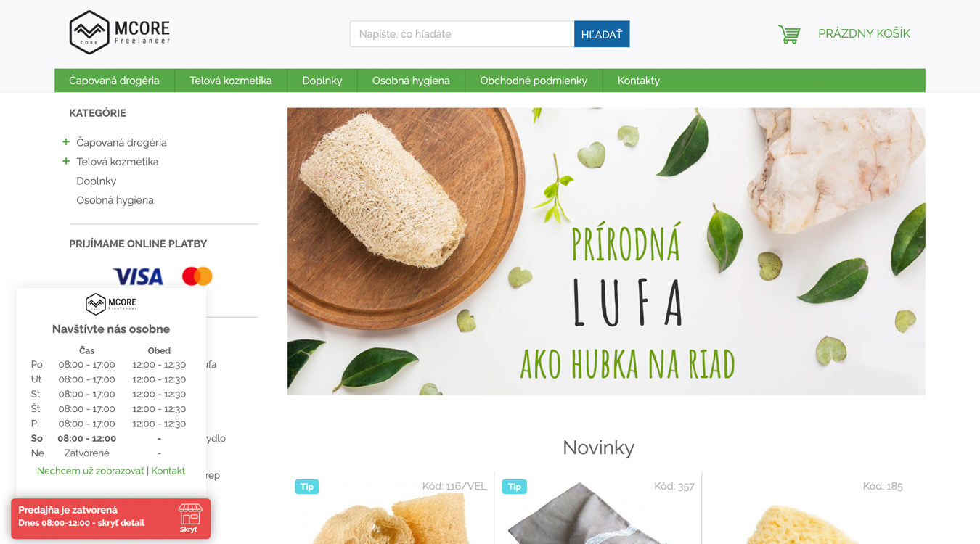
Task: Open the shopping cart icon
Action: point(789,34)
